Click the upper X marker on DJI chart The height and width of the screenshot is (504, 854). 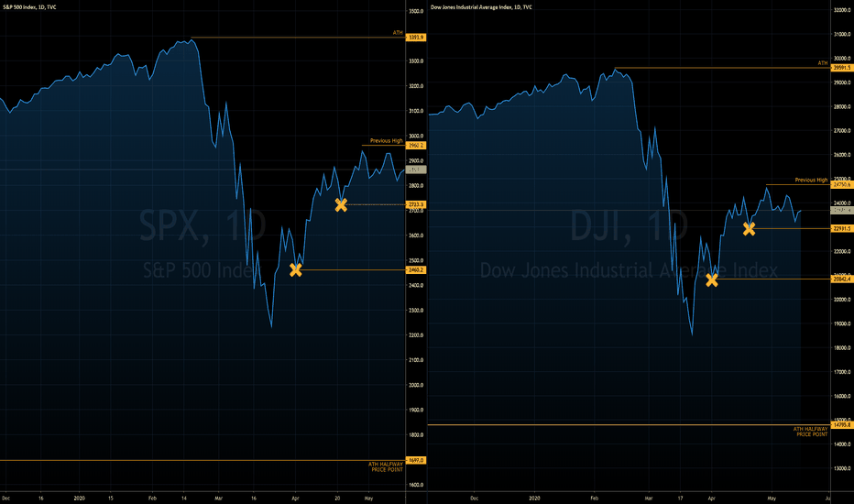point(750,229)
